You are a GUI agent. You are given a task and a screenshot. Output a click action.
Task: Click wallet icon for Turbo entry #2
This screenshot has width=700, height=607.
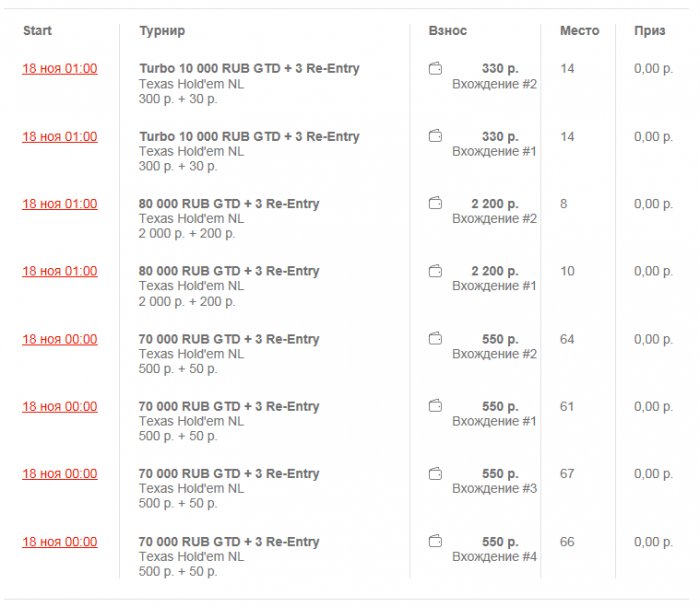pos(435,69)
